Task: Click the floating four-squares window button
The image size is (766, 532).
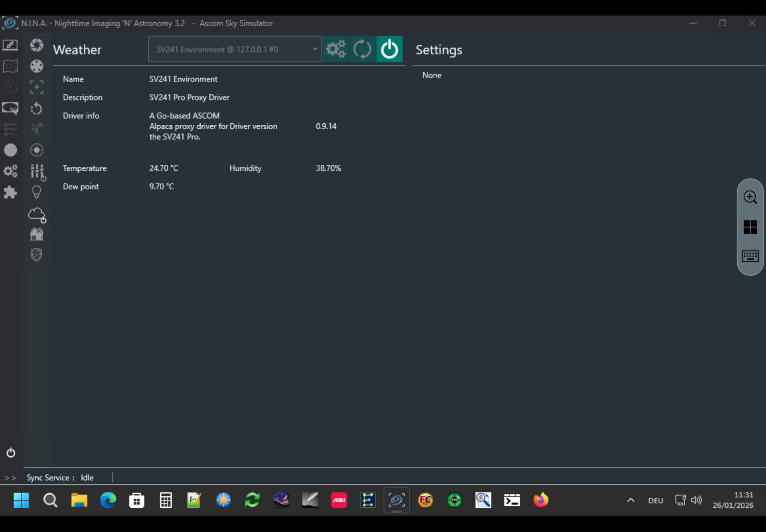Action: tap(750, 227)
